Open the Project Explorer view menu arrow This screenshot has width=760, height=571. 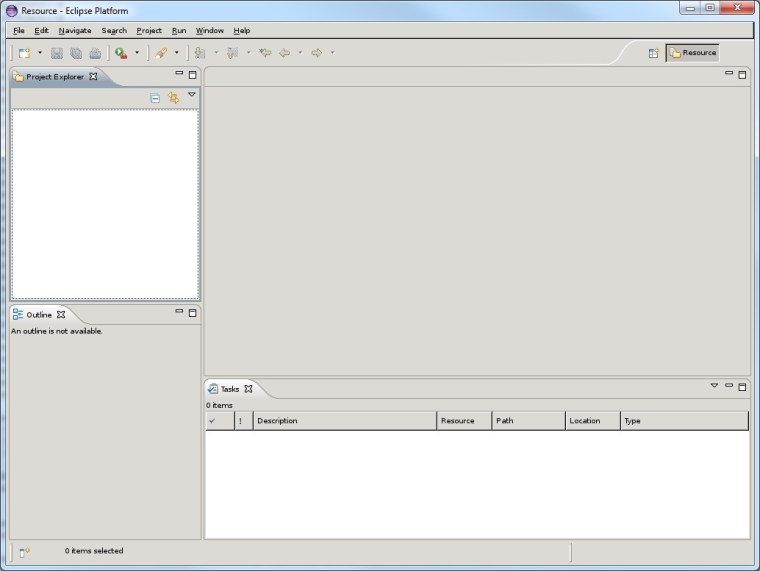pyautogui.click(x=192, y=95)
